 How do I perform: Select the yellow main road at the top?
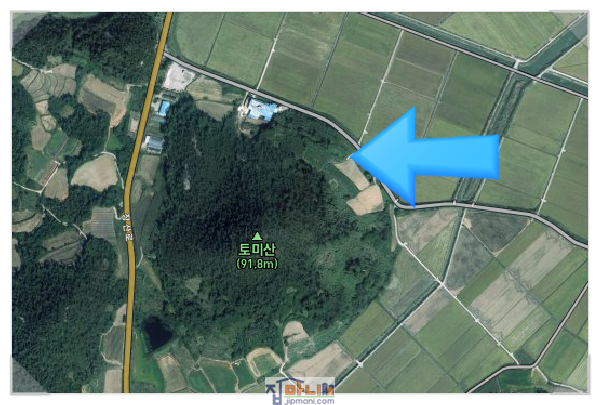(165, 29)
